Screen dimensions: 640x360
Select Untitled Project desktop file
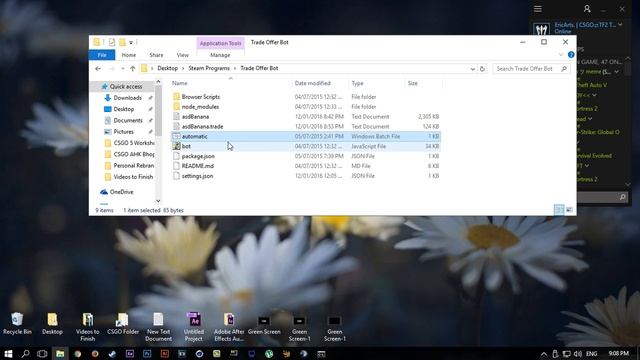pyautogui.click(x=194, y=327)
